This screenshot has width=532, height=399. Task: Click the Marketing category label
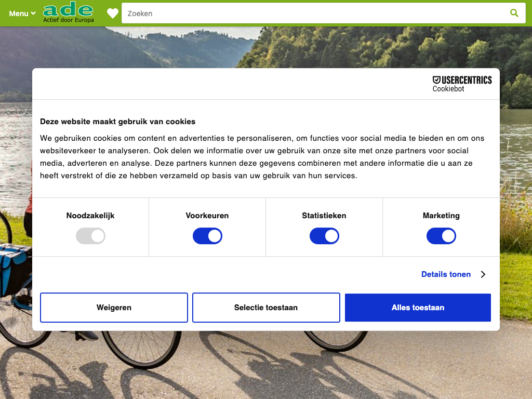[x=441, y=216]
